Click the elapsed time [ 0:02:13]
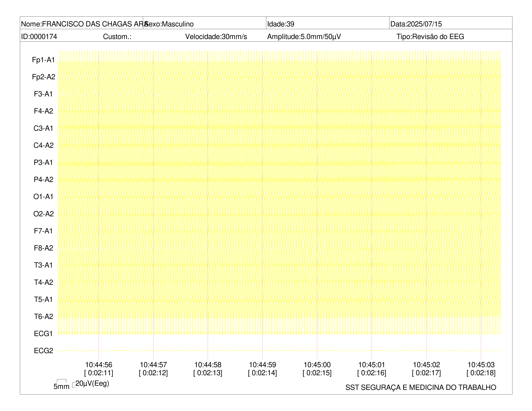The height and width of the screenshot is (411, 532). pos(208,373)
